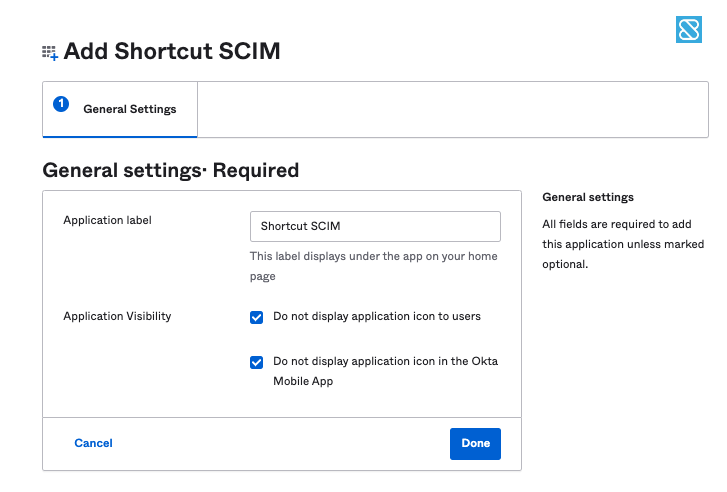The image size is (727, 492).
Task: Click the This label displays under the app hint
Action: click(373, 266)
